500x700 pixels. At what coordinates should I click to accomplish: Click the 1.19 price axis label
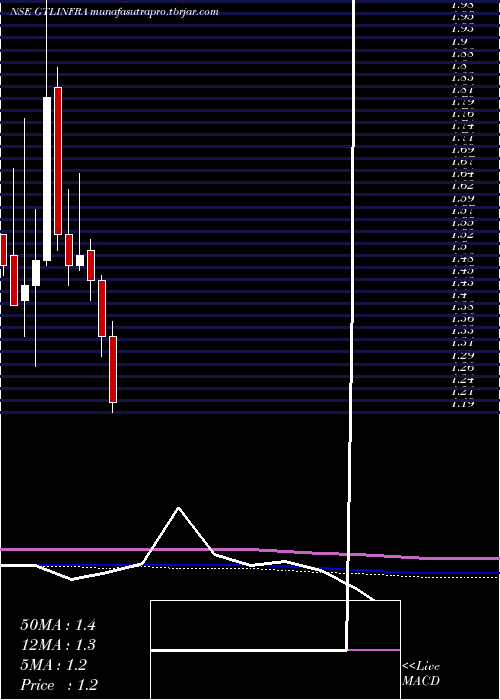[462, 404]
